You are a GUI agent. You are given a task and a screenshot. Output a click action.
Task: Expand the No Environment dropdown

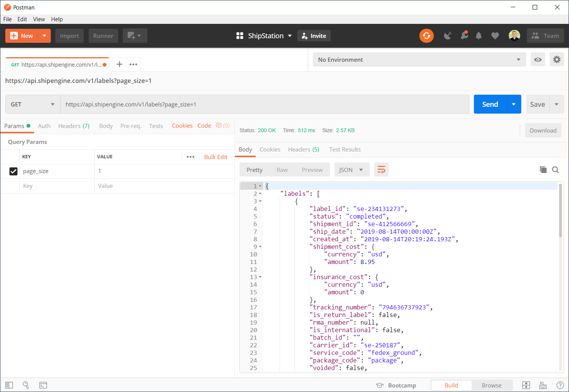[x=419, y=59]
